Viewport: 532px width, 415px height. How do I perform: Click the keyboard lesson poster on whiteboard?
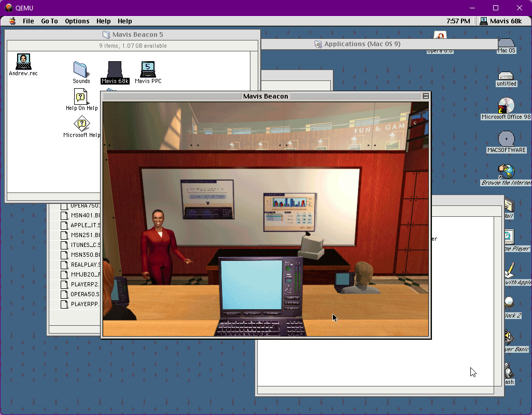point(207,200)
